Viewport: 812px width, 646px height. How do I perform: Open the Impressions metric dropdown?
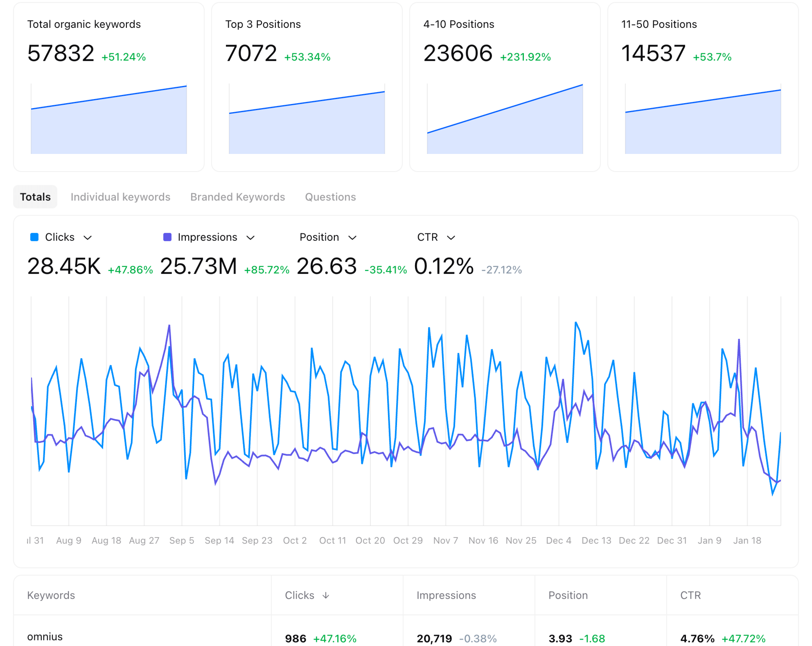(252, 237)
